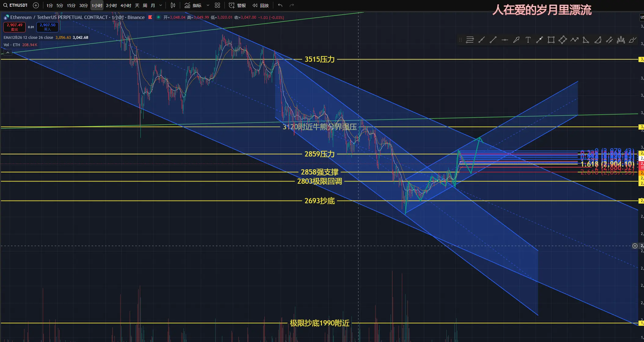The width and height of the screenshot is (644, 342).
Task: Pick the Rectangle shape tool
Action: 551,40
